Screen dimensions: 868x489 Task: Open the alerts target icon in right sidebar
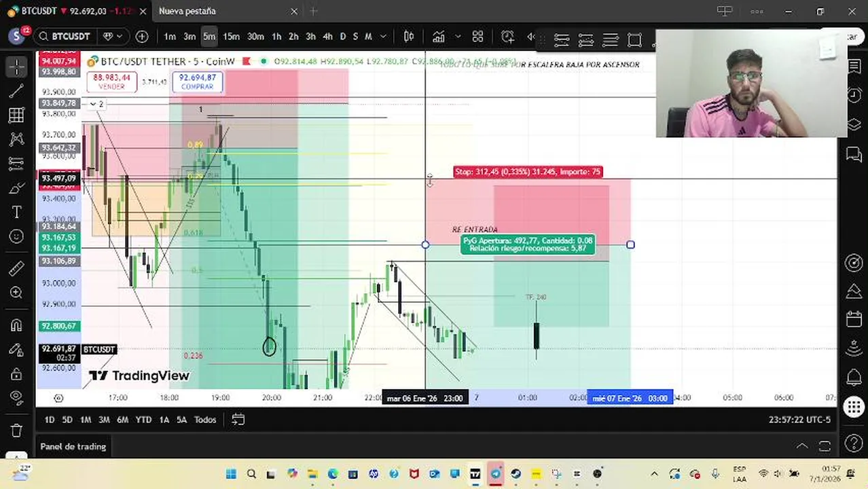(x=854, y=262)
